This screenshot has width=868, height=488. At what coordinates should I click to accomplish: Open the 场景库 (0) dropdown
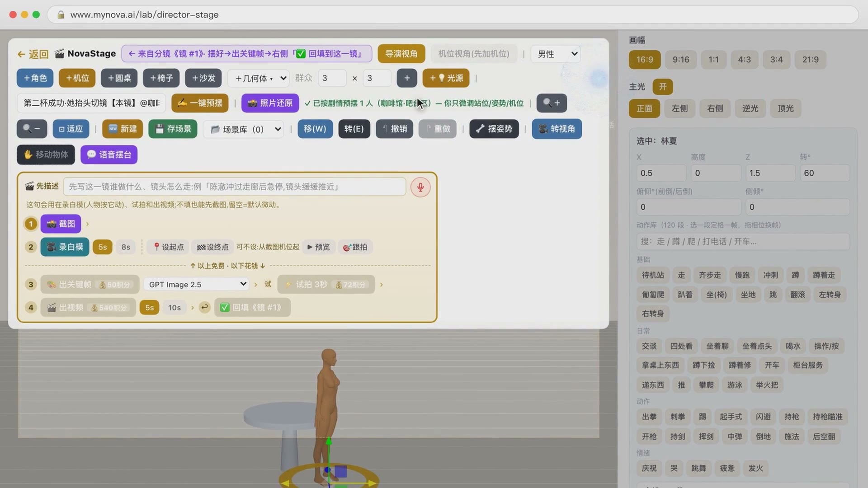click(x=244, y=129)
